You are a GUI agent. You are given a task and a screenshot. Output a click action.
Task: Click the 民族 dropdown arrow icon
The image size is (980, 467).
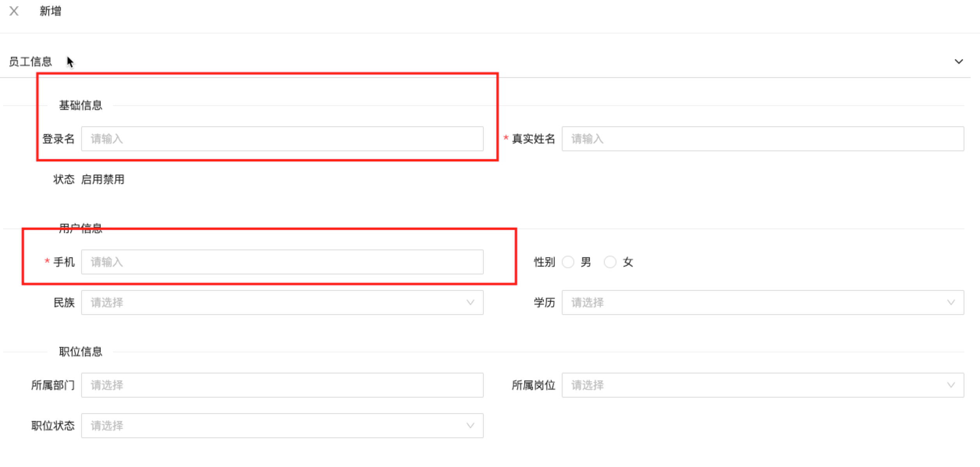point(470,302)
